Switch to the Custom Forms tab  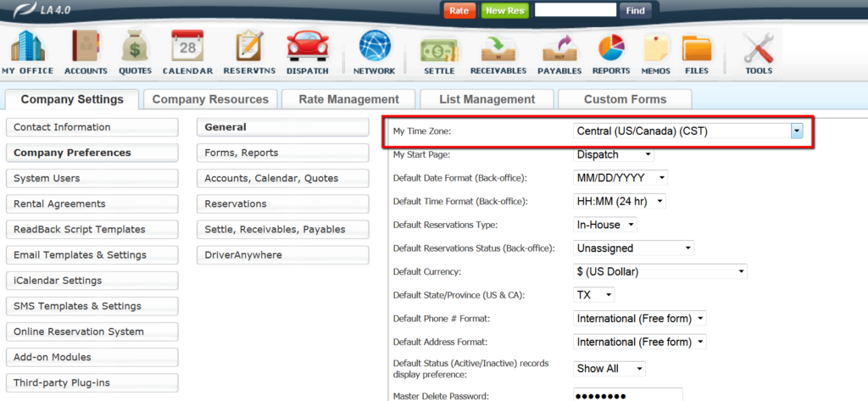[x=625, y=99]
